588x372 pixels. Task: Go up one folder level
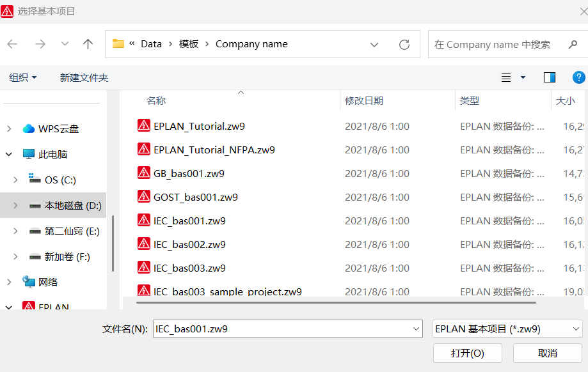pyautogui.click(x=88, y=44)
